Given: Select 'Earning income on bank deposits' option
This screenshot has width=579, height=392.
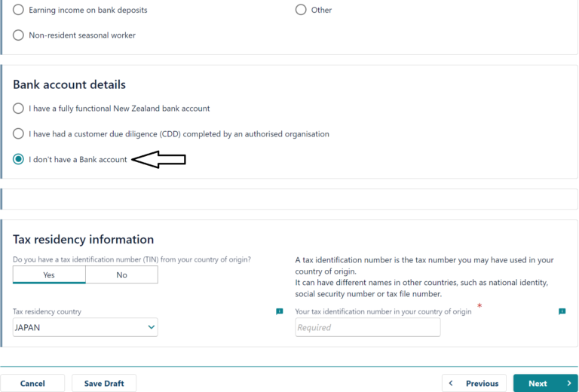Looking at the screenshot, I should (18, 11).
